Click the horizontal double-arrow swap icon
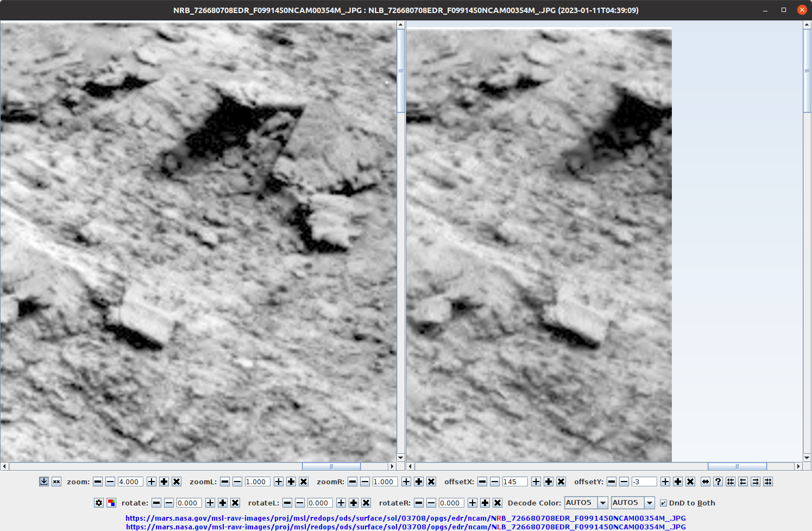Image resolution: width=812 pixels, height=531 pixels. [x=706, y=482]
